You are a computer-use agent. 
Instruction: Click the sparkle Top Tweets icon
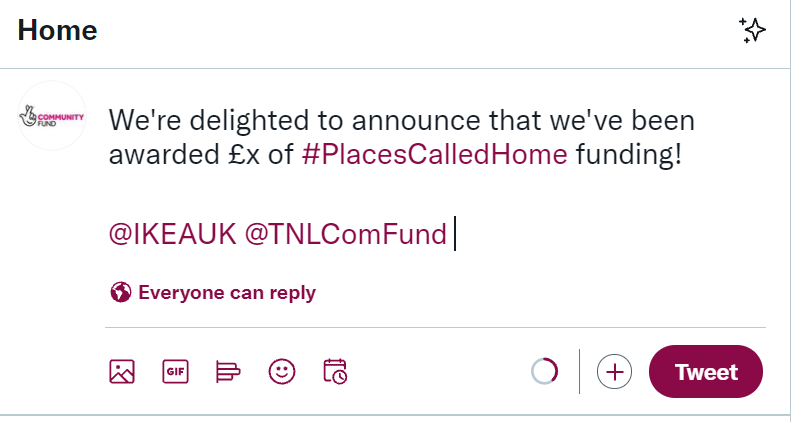[x=753, y=30]
